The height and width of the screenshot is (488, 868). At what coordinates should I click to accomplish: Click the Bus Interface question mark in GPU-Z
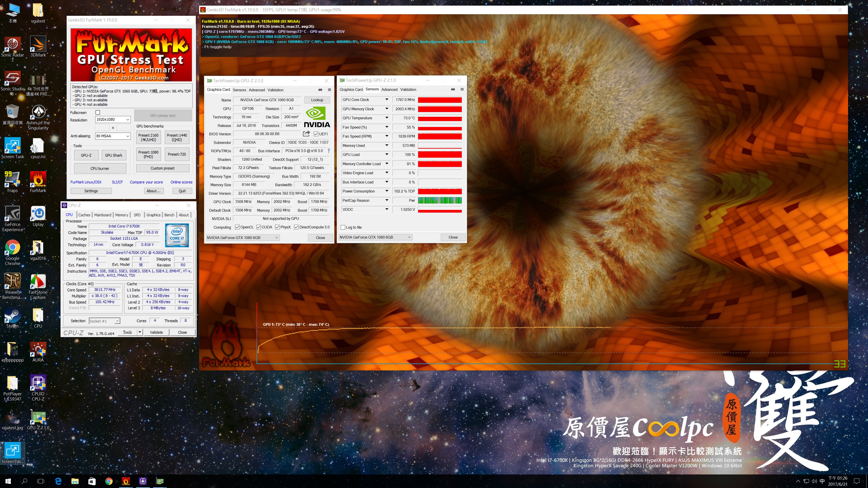328,151
